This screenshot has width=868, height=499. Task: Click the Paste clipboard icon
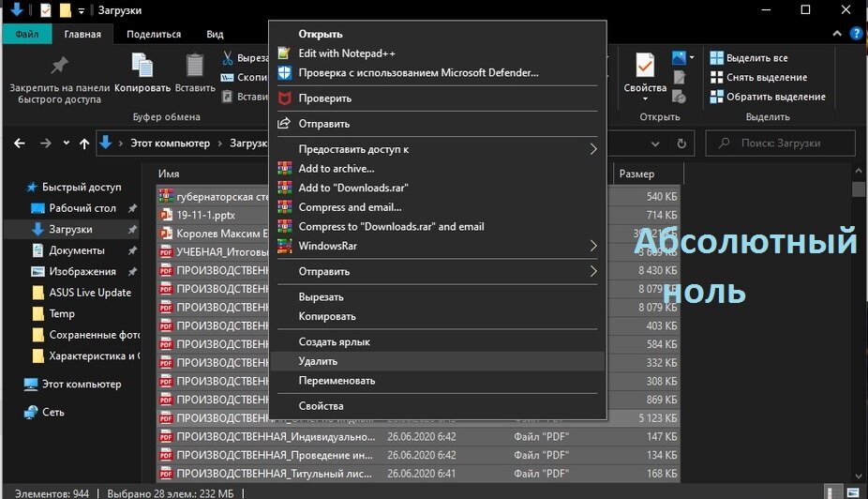point(194,66)
